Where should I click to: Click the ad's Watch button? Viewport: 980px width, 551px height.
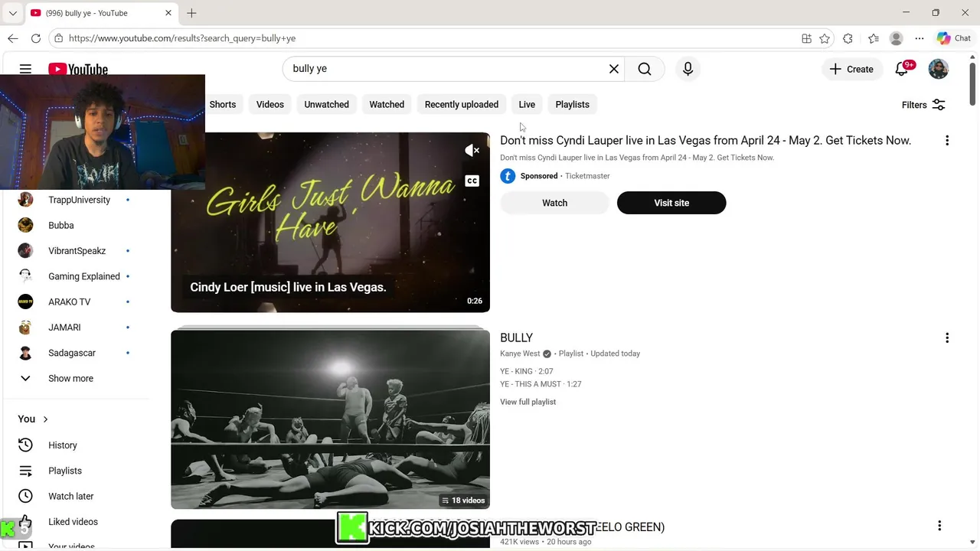click(x=555, y=203)
